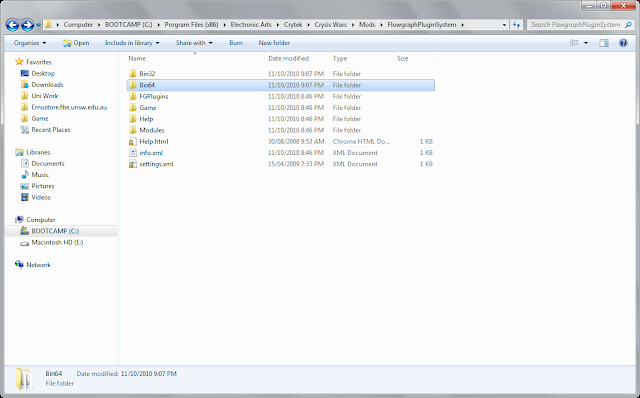This screenshot has height=398, width=640.
Task: Open Help with the question mark icon
Action: [x=623, y=43]
